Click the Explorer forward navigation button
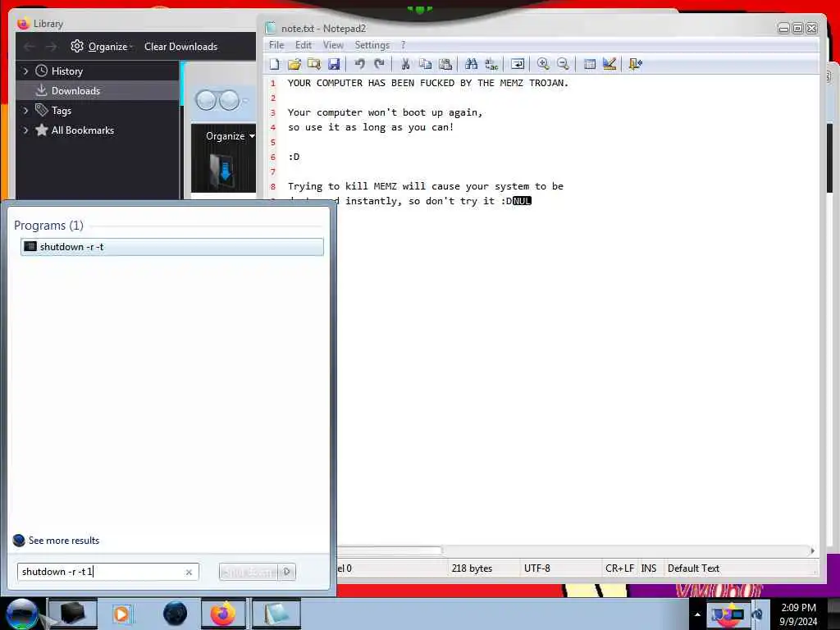Viewport: 840px width, 630px height. (x=230, y=100)
